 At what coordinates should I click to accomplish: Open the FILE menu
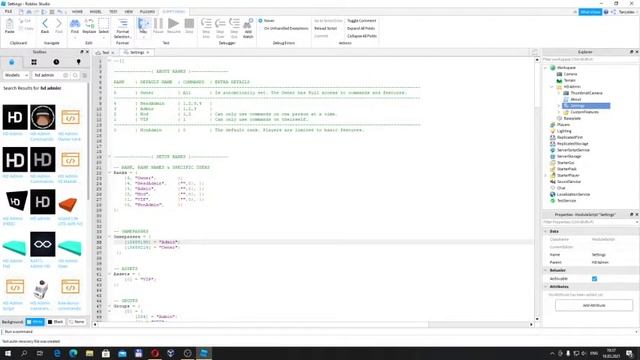coord(8,11)
